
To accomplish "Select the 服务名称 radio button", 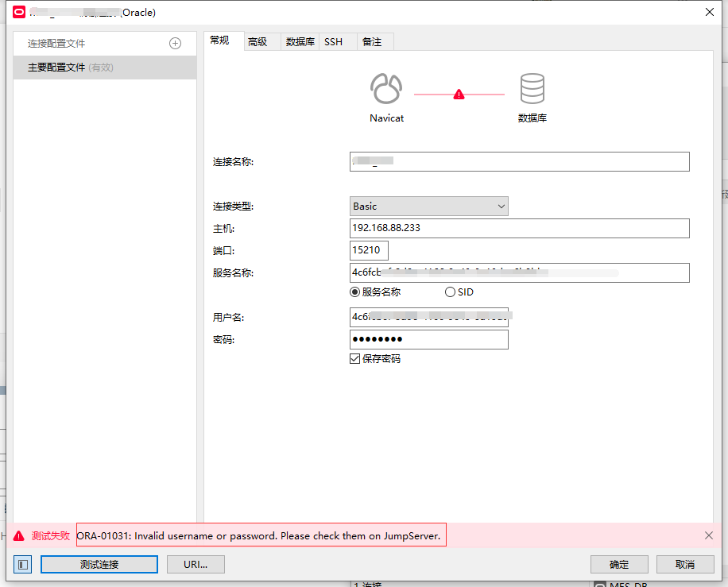I will coord(355,292).
